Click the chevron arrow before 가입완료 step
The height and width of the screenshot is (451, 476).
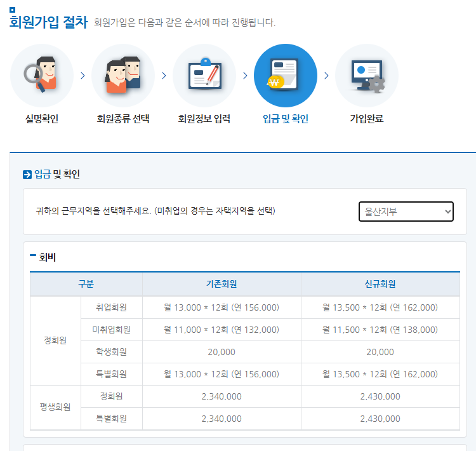[326, 76]
